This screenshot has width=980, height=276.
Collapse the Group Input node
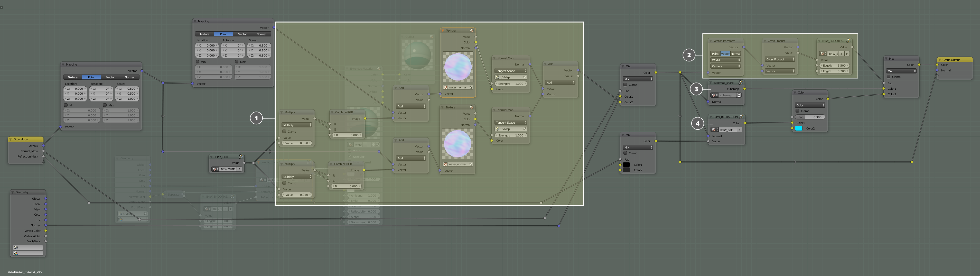[x=11, y=139]
